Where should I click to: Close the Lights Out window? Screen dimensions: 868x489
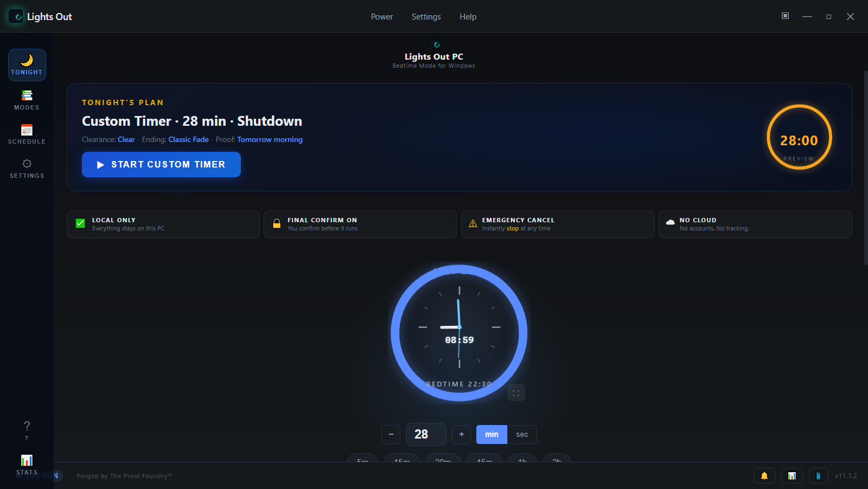pos(851,17)
